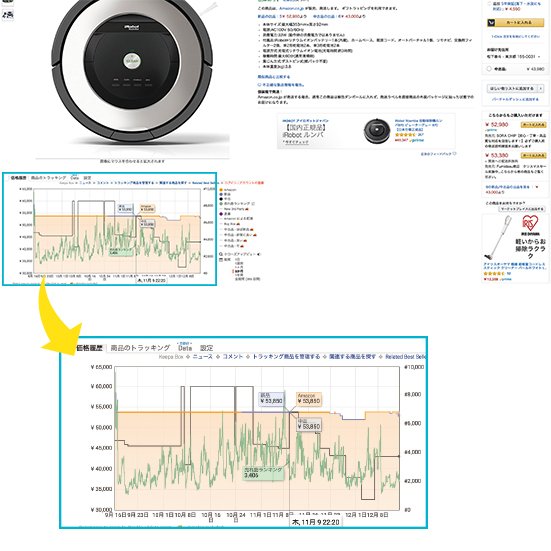551x551 pixels.
Task: Add the ¥52,980 other seller offer to cart
Action: [x=533, y=125]
